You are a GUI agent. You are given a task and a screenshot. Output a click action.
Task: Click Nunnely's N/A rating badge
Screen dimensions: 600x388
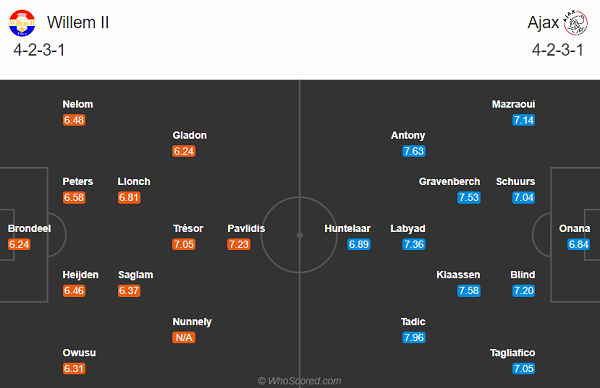(x=184, y=337)
